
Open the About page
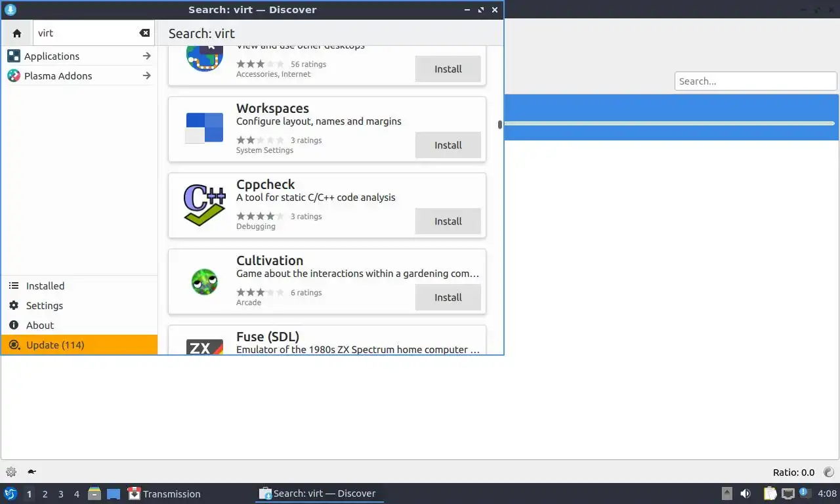(x=79, y=325)
